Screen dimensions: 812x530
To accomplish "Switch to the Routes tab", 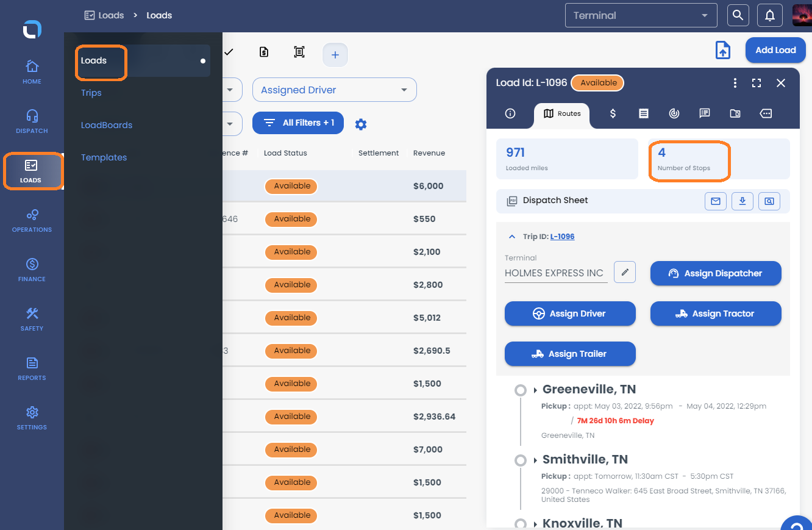I will click(x=561, y=114).
